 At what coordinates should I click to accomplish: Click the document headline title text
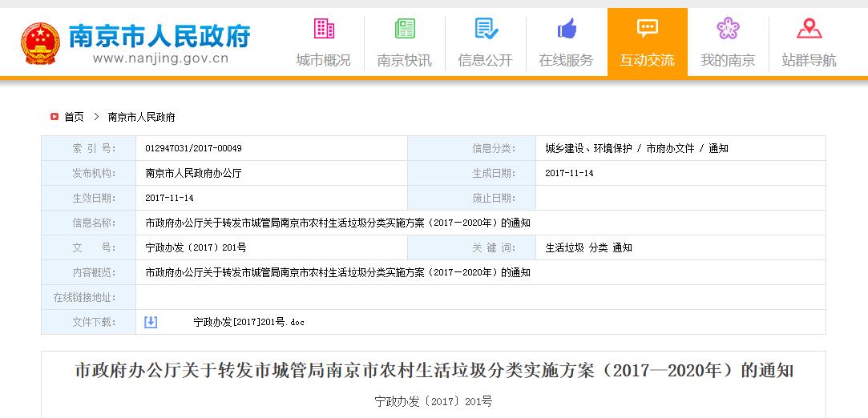(434, 372)
